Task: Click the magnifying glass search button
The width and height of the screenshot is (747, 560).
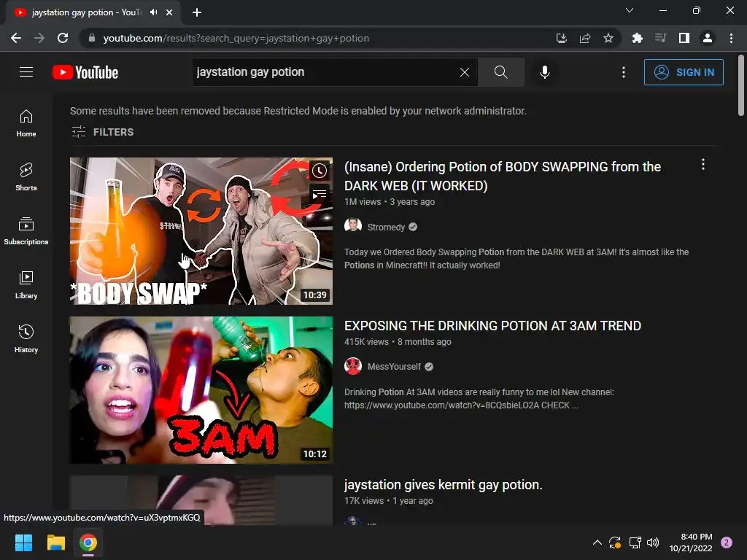Action: coord(500,72)
